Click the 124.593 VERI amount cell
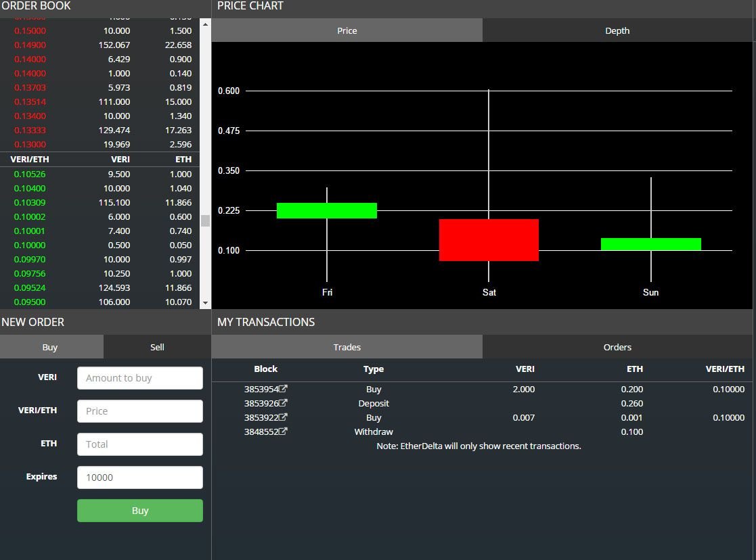The height and width of the screenshot is (560, 756). click(x=114, y=287)
